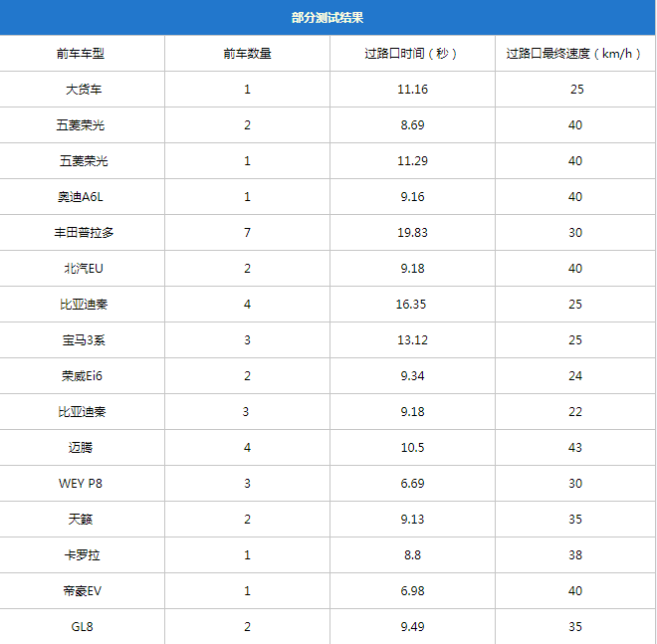The image size is (657, 644).
Task: Select the 荣威Ei6 cell
Action: click(82, 376)
